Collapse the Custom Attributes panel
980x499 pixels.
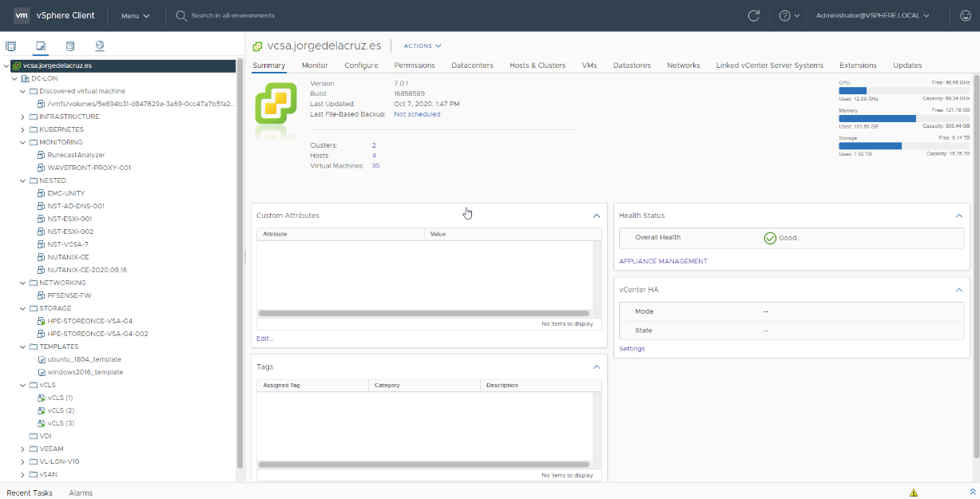point(596,216)
